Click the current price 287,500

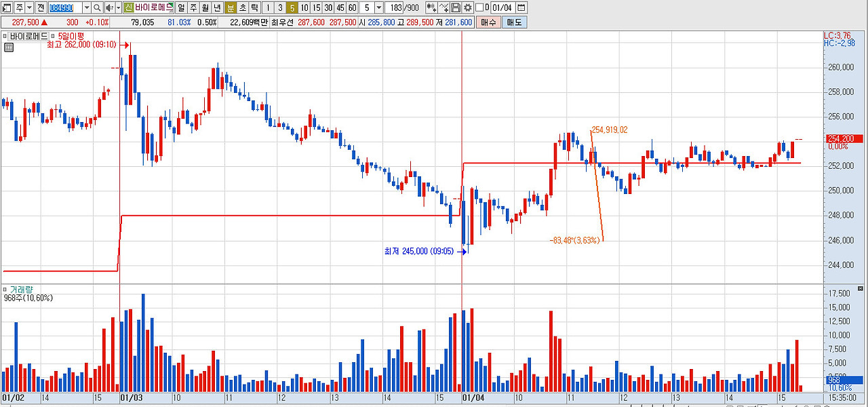coord(26,22)
